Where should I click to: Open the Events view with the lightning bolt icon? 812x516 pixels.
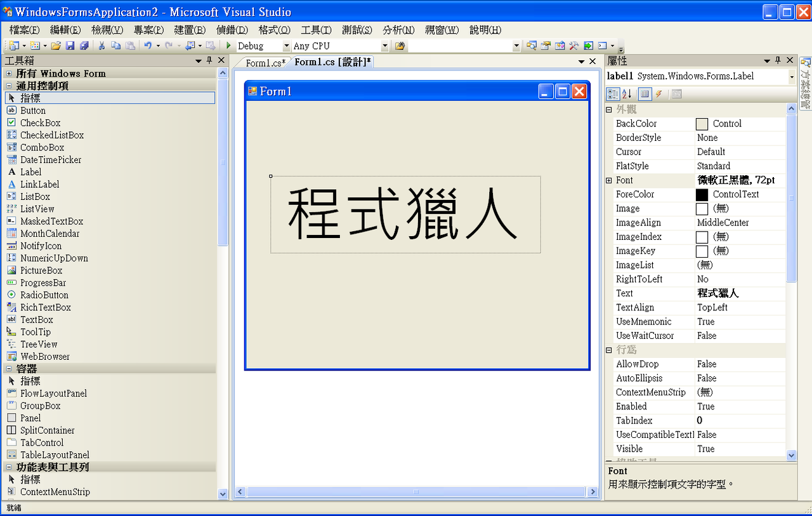[659, 93]
